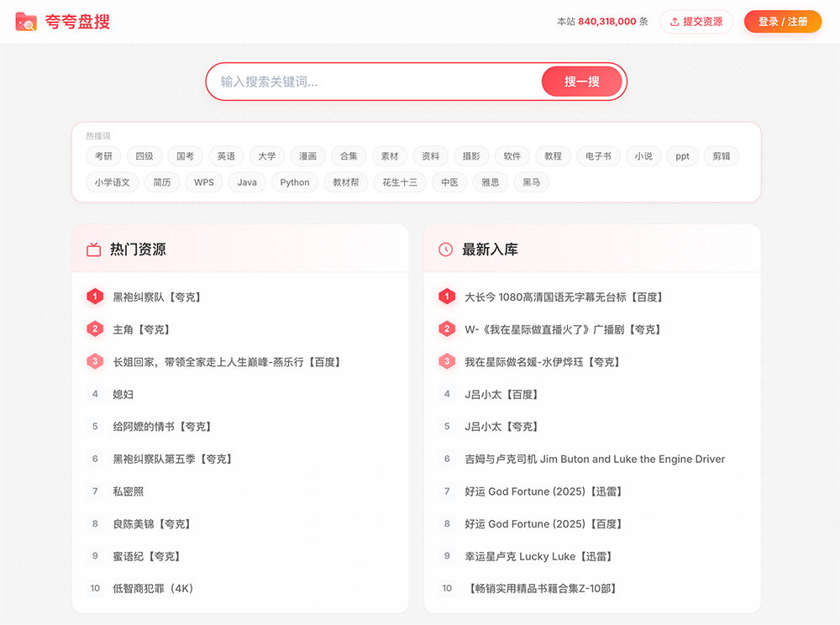Open 长姐回家,带领全家走上人生巅峰 resource
Image resolution: width=840 pixels, height=625 pixels.
click(x=227, y=362)
